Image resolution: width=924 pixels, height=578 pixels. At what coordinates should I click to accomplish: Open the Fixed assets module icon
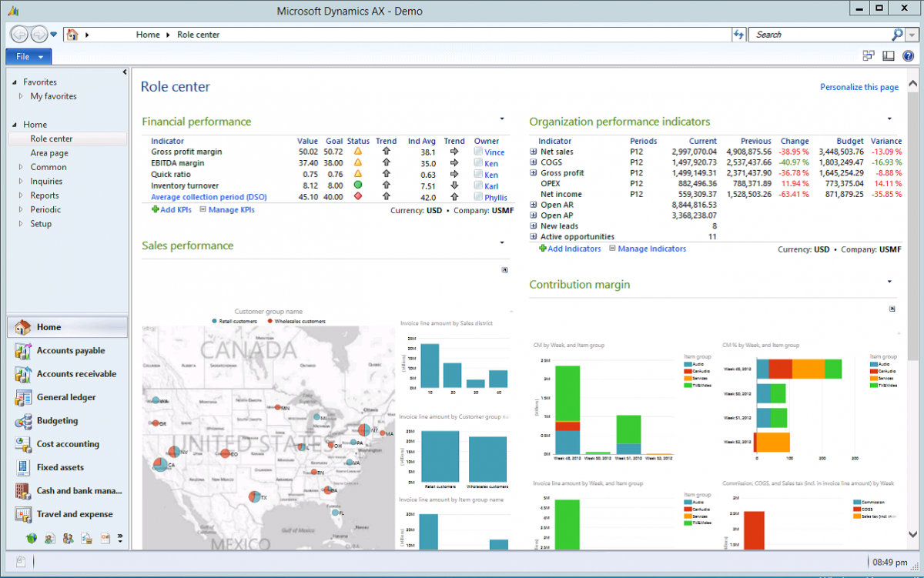pos(23,468)
